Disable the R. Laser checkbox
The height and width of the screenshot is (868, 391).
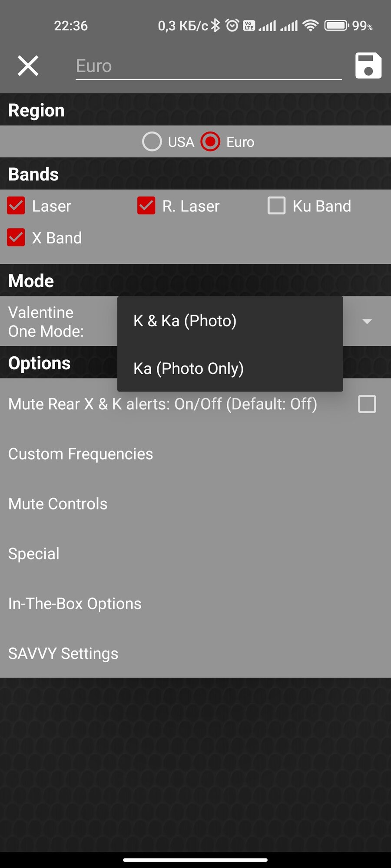pos(146,206)
